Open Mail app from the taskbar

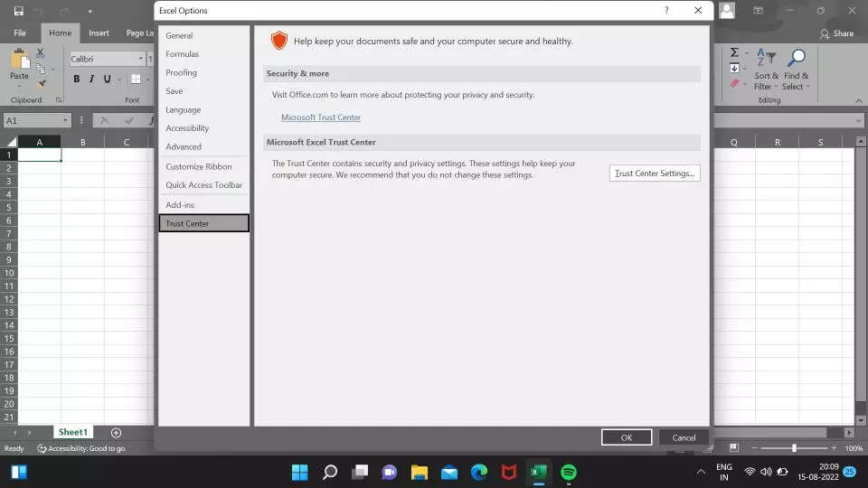449,472
